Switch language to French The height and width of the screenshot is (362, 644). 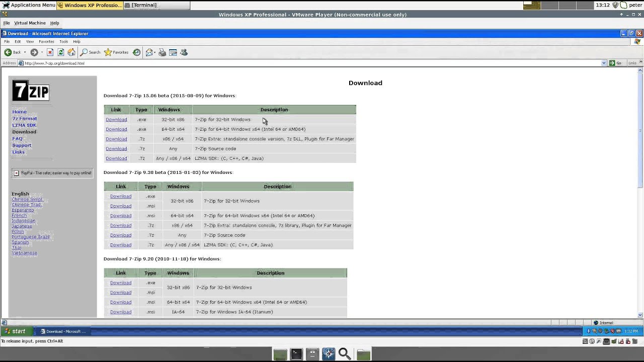[19, 215]
